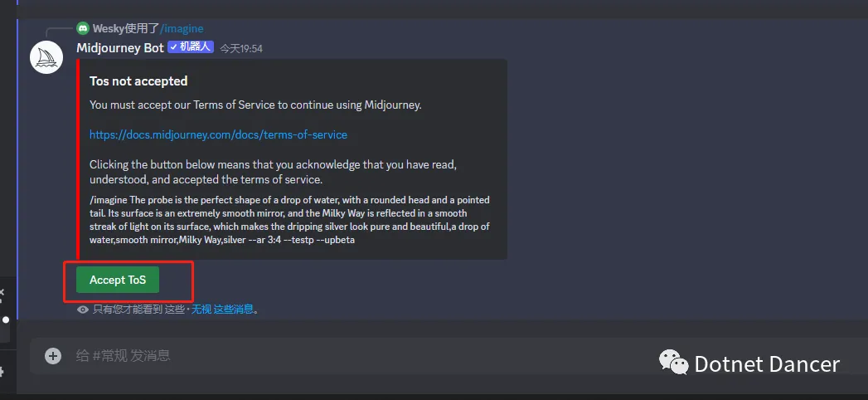Open the settings gear at the left edge

(2, 371)
